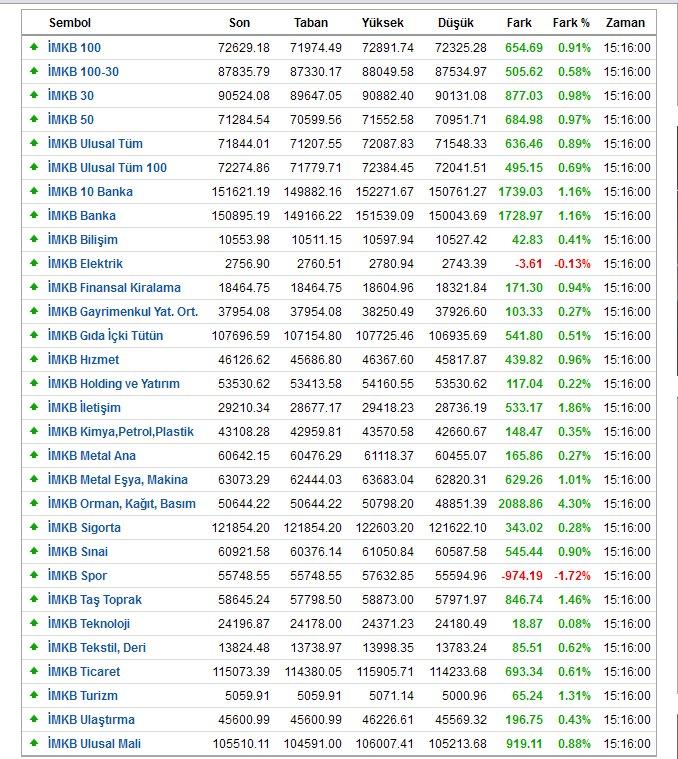Open İMKB Elektrik index page

[85, 263]
